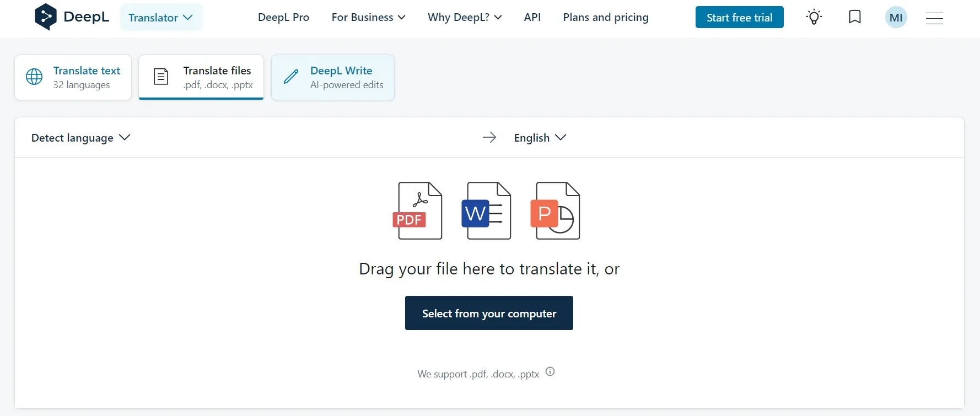Open saved translations bookmark icon
Viewport: 980px width, 416px height.
[x=854, y=17]
